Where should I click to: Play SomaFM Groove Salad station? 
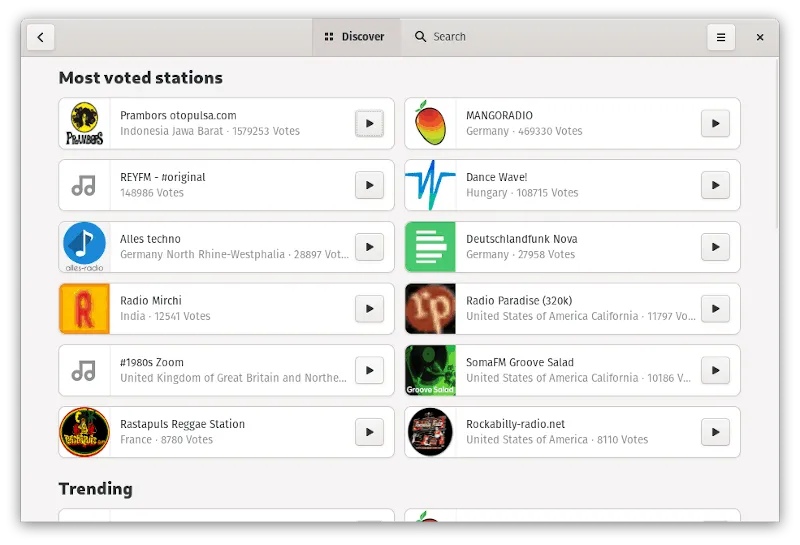(x=715, y=370)
